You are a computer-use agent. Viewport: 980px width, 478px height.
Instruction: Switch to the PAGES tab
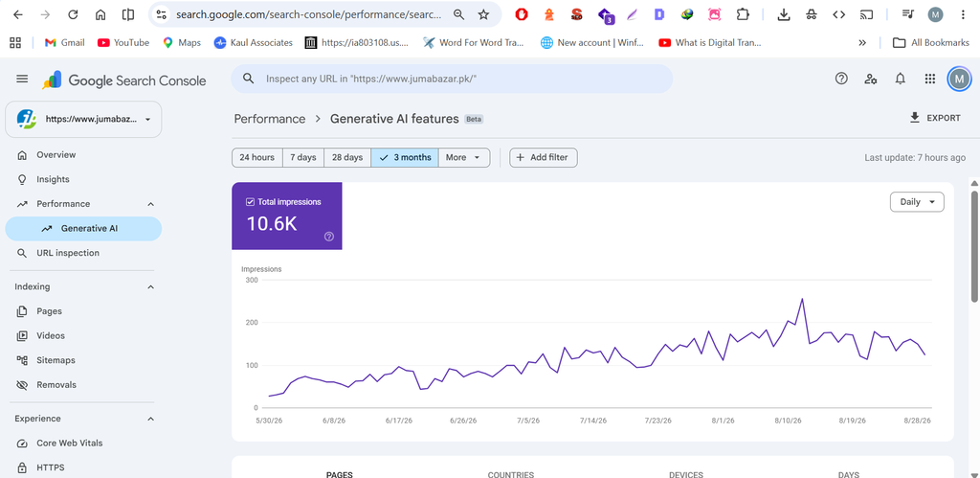pyautogui.click(x=340, y=474)
